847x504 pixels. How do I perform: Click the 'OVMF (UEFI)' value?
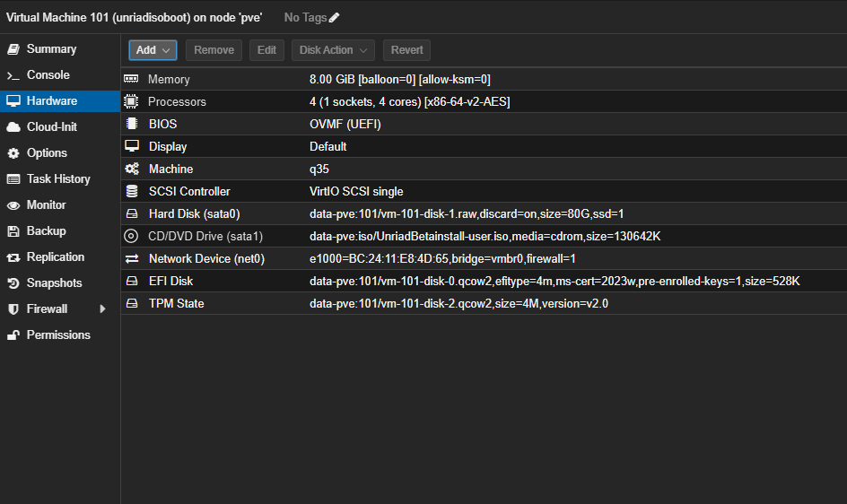click(345, 125)
